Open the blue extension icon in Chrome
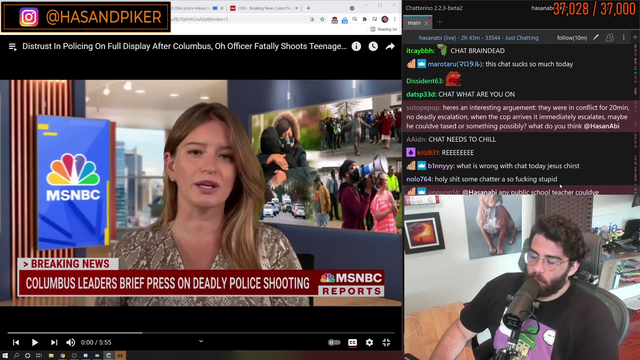The width and height of the screenshot is (640, 360). (345, 20)
